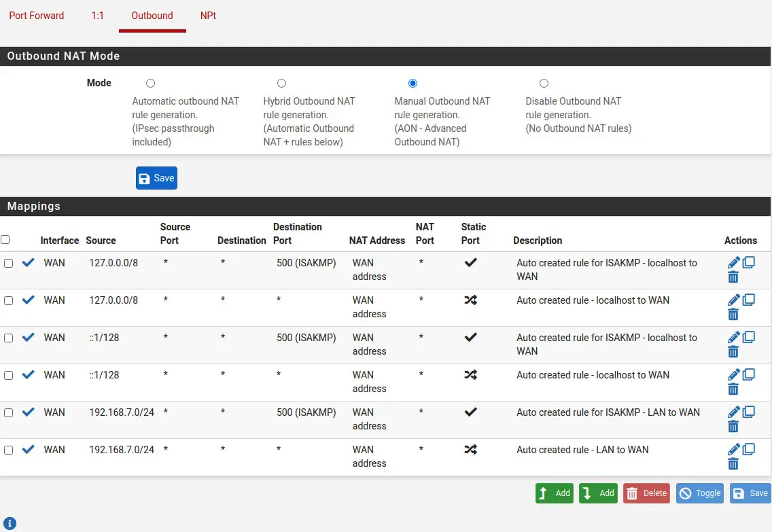
Task: Check the ISAKMP ::1/128 rule checkbox
Action: 8,338
